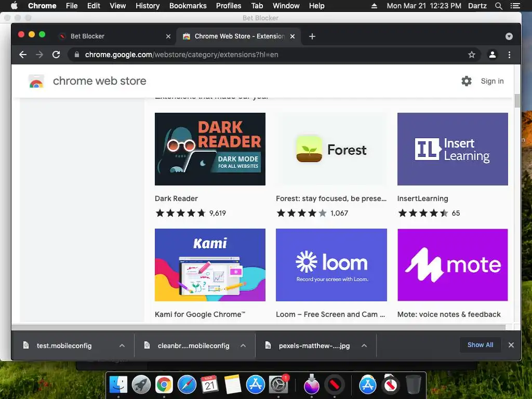Open Spotlight search in menu bar
The height and width of the screenshot is (399, 532).
coord(498,6)
